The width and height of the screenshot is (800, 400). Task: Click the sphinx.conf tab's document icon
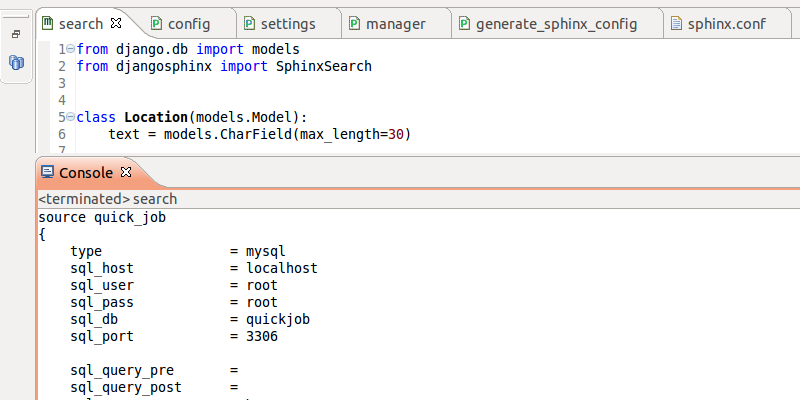coord(676,23)
